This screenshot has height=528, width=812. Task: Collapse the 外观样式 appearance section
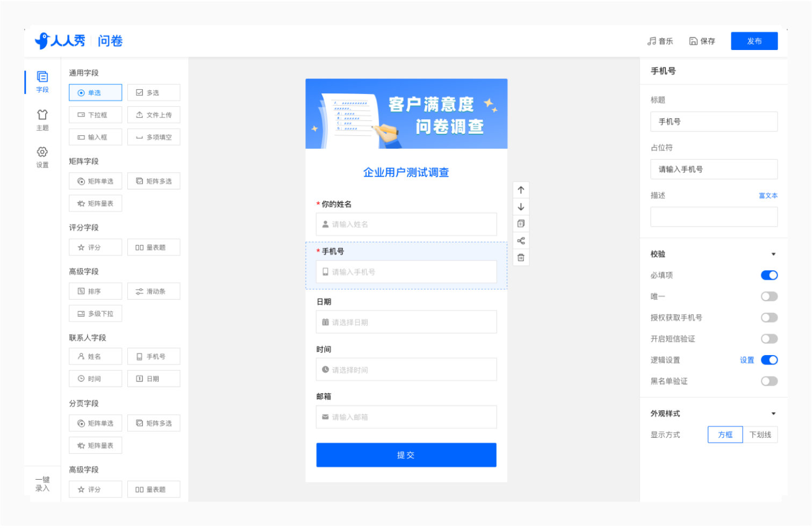click(x=773, y=414)
